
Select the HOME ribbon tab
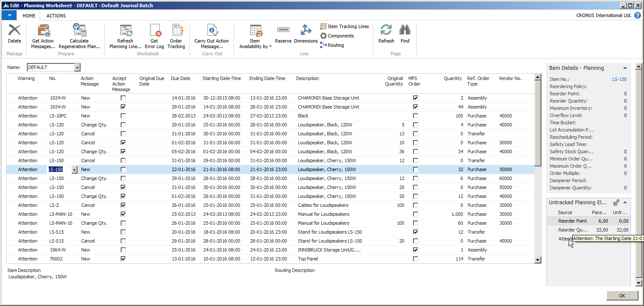tap(29, 16)
